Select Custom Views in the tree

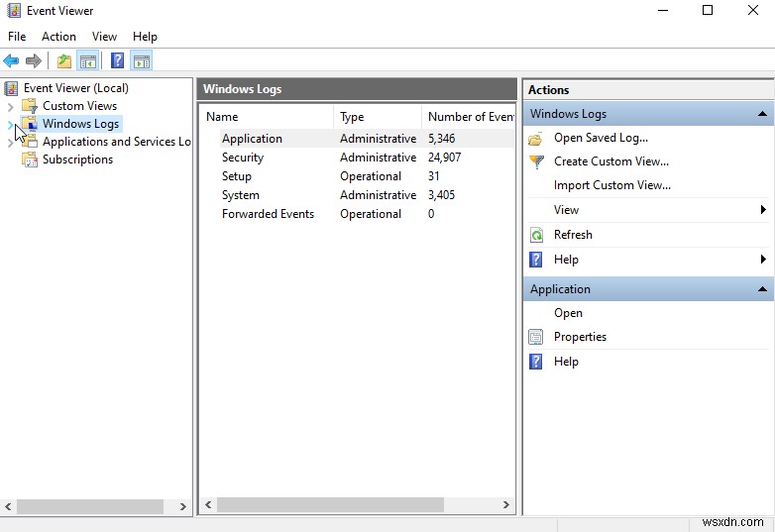tap(79, 106)
